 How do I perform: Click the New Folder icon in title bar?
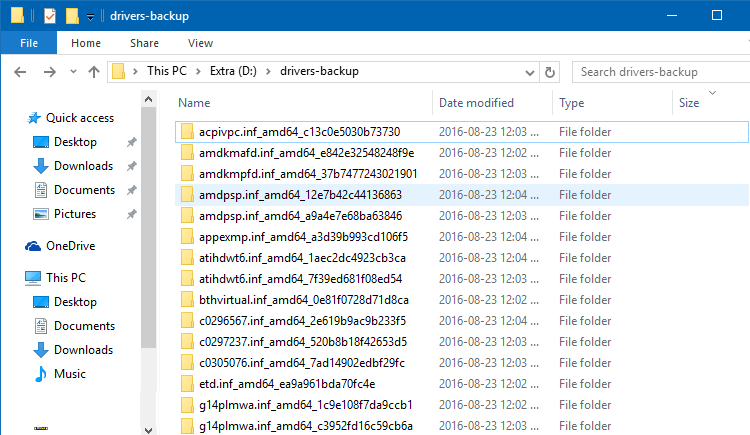coord(72,16)
